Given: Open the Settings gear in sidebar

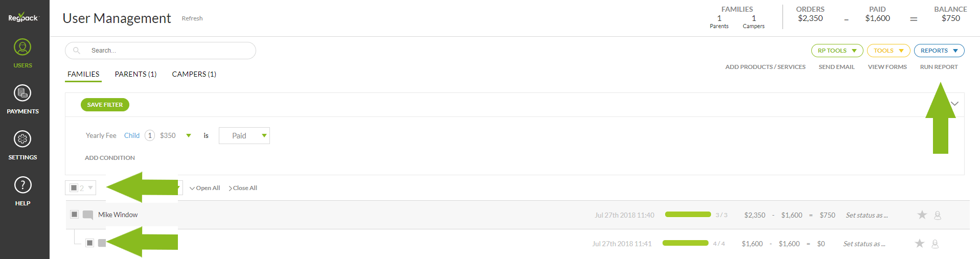Looking at the screenshot, I should [x=22, y=146].
